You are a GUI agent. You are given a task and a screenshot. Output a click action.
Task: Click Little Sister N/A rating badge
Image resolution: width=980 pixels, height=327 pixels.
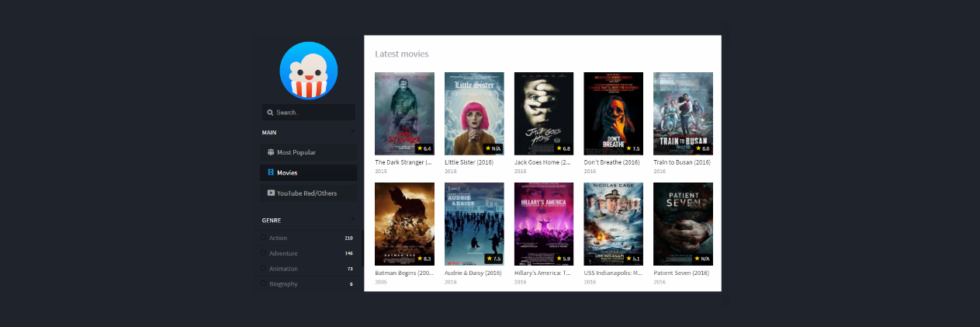pos(493,148)
